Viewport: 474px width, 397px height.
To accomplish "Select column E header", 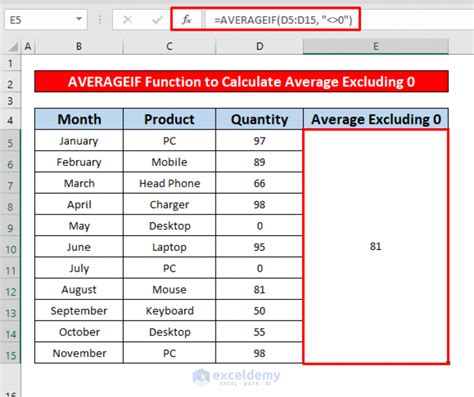I will 376,46.
